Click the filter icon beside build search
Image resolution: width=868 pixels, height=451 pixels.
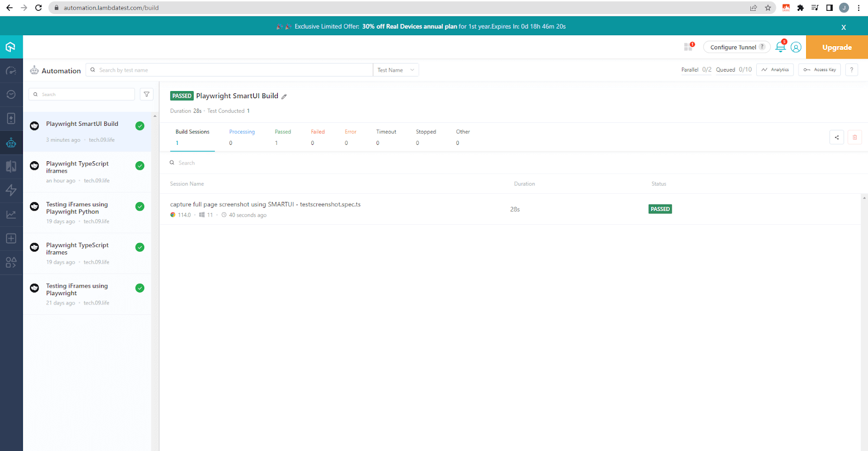pos(146,94)
